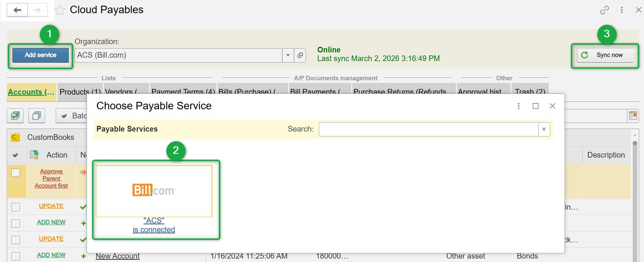Select the Bill.com service thumbnail
644x262 pixels.
pos(154,191)
